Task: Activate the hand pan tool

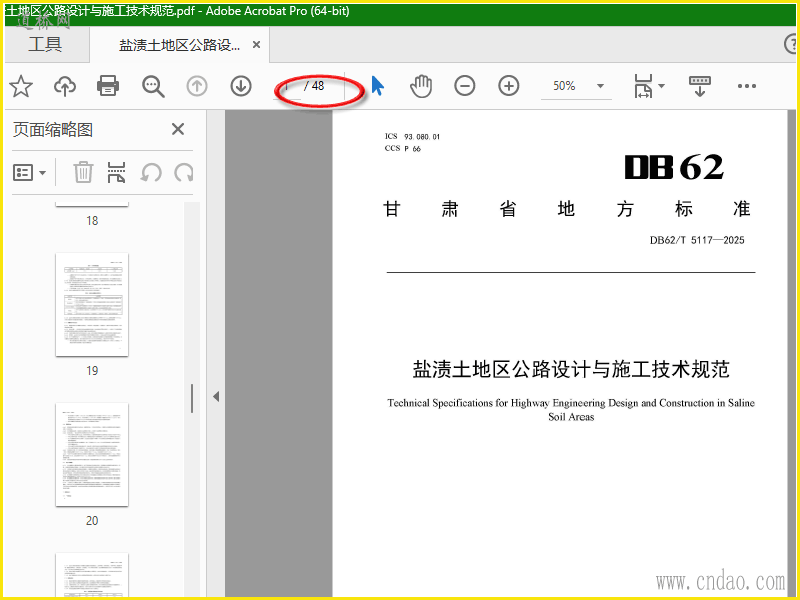Action: pyautogui.click(x=421, y=86)
